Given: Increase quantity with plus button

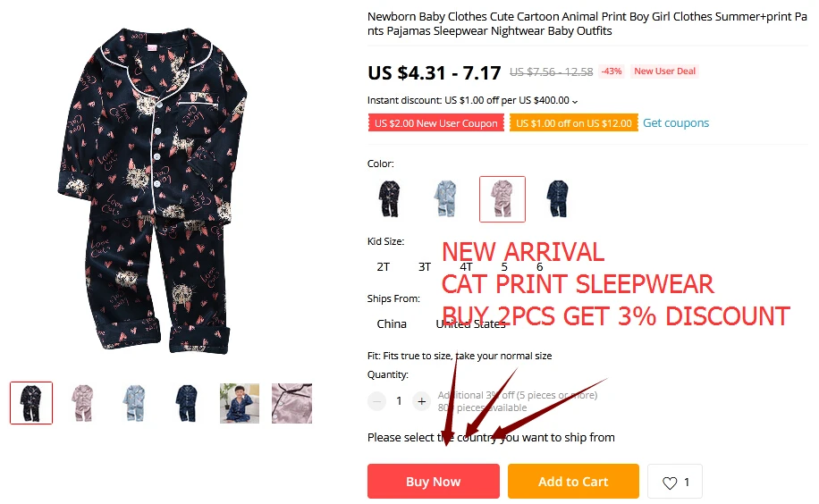Looking at the screenshot, I should click(x=421, y=401).
